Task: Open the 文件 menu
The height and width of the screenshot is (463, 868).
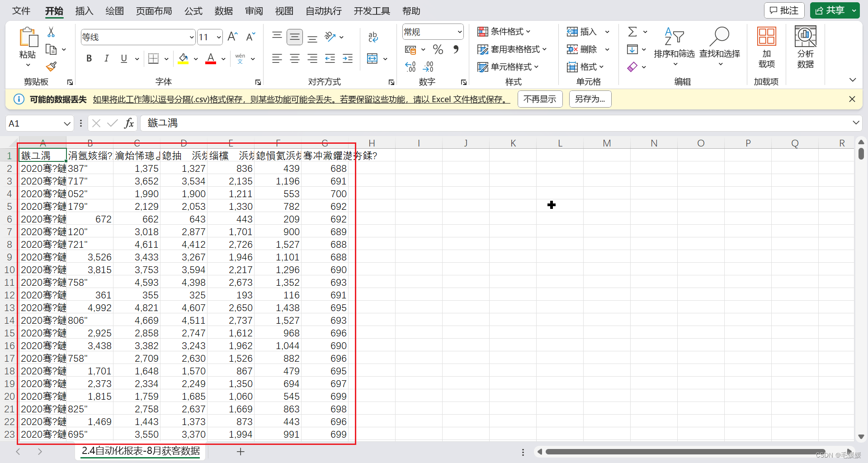Action: [21, 11]
